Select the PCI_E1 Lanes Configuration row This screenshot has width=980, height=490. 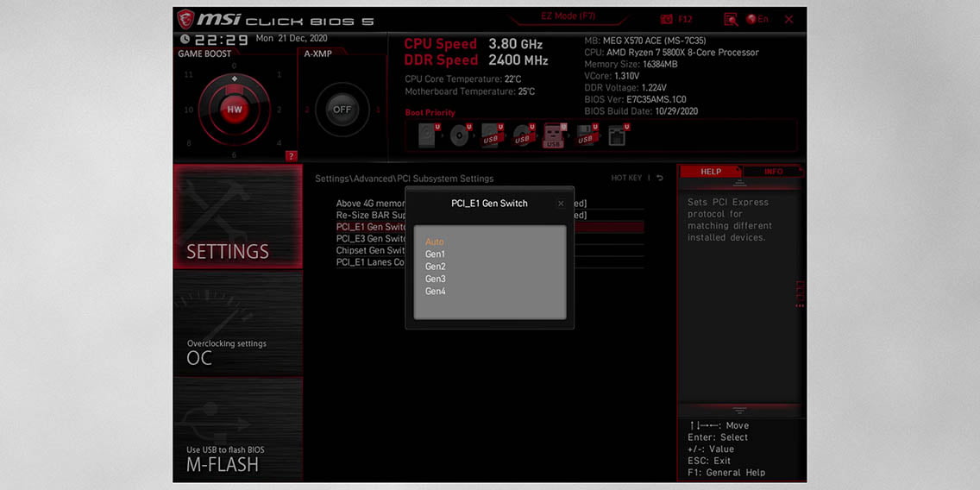pyautogui.click(x=490, y=262)
